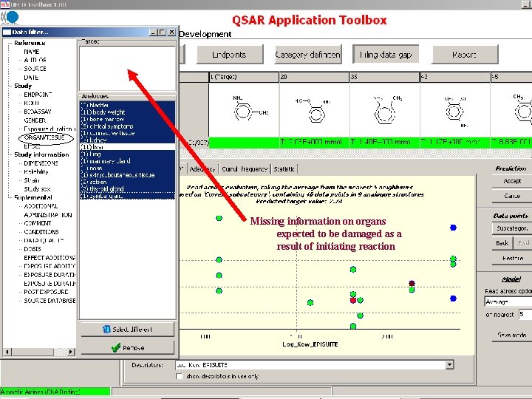The width and height of the screenshot is (532, 399).
Task: Click the analogue 20 structure thumbnail
Action: click(x=314, y=109)
